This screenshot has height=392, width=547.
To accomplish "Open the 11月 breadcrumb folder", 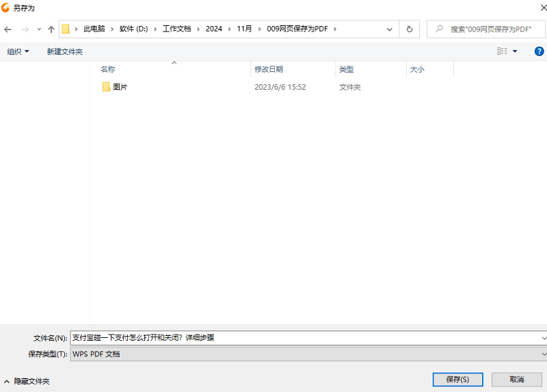I will tap(245, 29).
